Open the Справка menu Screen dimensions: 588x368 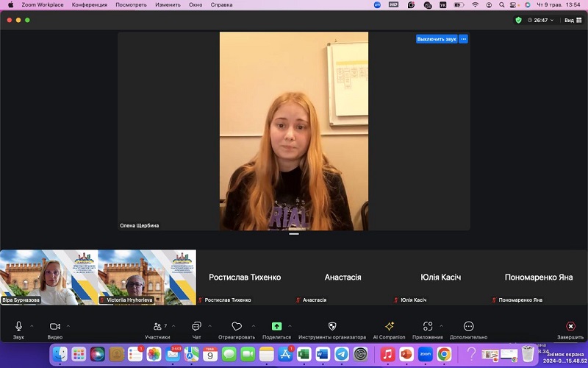[x=221, y=4]
